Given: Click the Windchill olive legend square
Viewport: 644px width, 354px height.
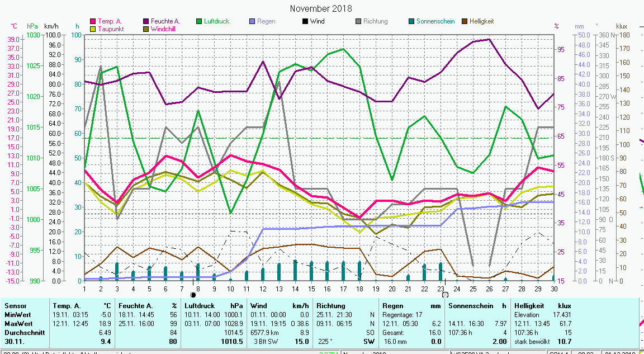Looking at the screenshot, I should click(x=146, y=29).
